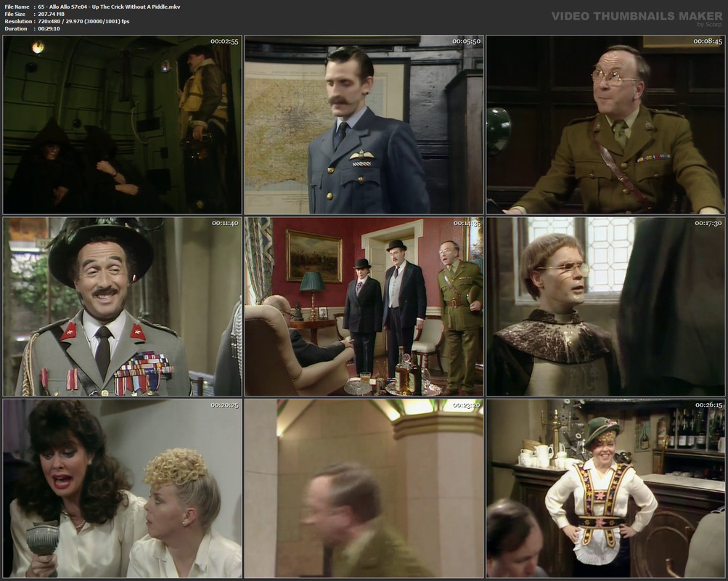Click the 00:11:40 timestamp label
The height and width of the screenshot is (581, 728).
click(224, 223)
